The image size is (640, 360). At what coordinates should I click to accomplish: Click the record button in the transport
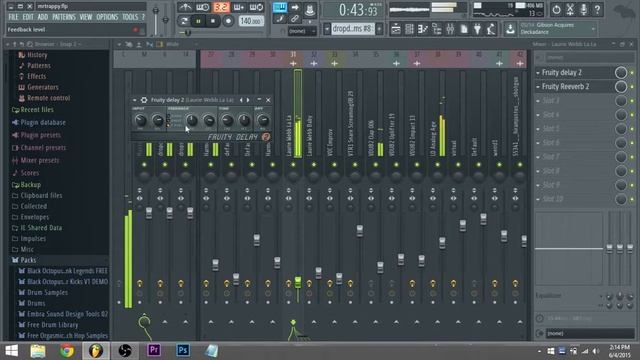coord(228,21)
